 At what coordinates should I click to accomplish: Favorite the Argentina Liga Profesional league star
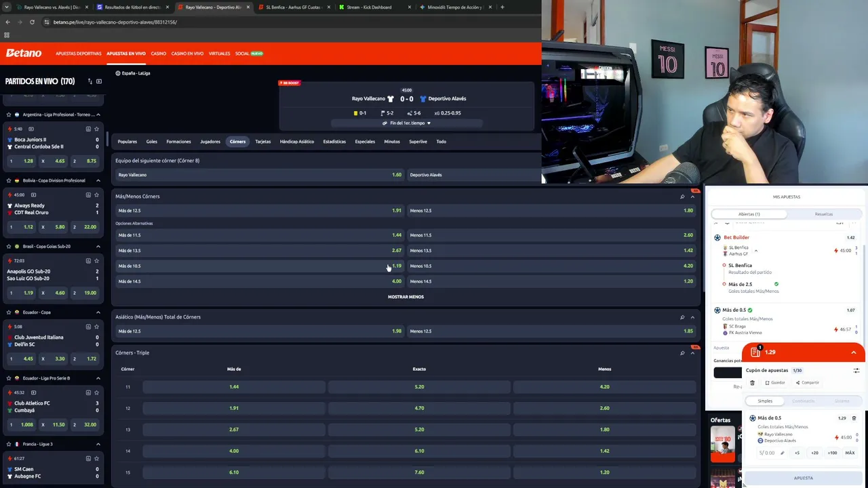click(8, 115)
